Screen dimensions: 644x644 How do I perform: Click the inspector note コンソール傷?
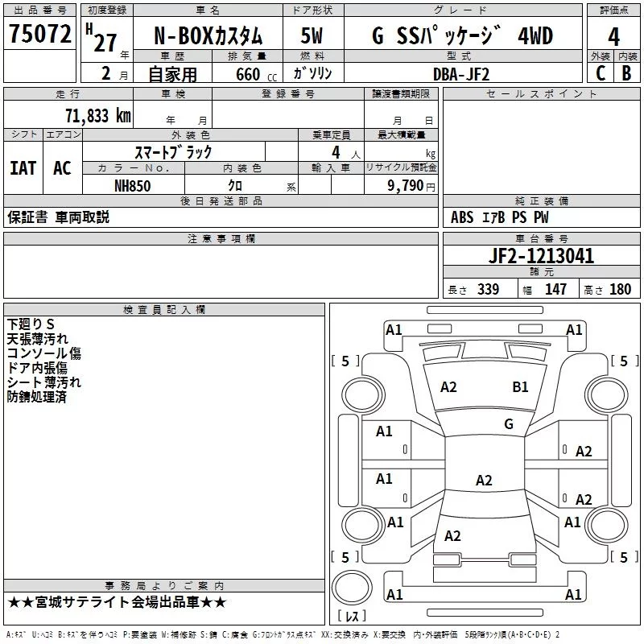pos(44,353)
